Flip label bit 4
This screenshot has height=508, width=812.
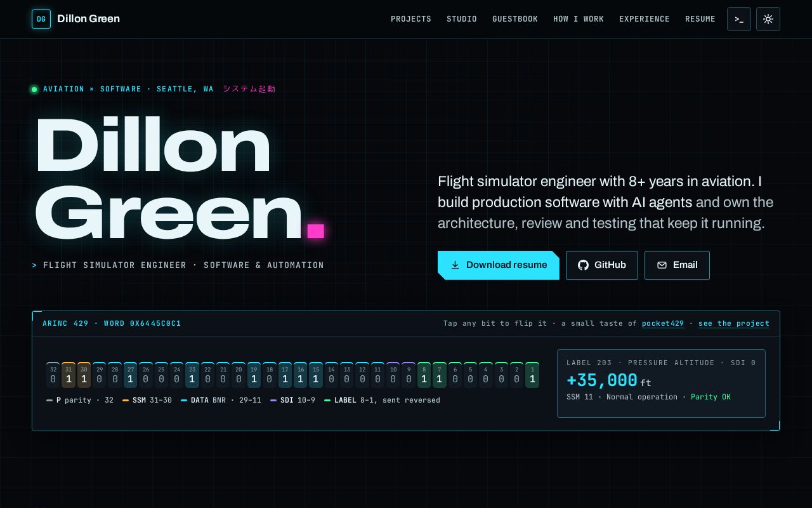[x=486, y=375]
